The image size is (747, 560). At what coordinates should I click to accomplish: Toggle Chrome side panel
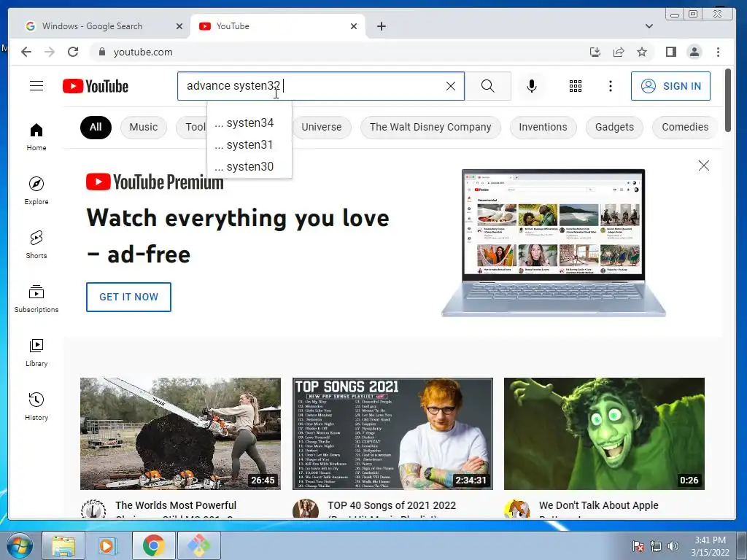[671, 52]
